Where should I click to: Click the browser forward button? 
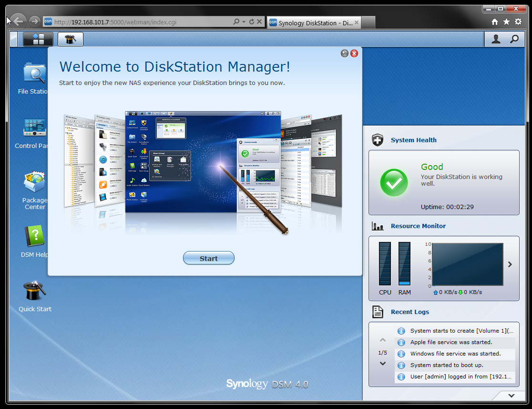tap(34, 22)
